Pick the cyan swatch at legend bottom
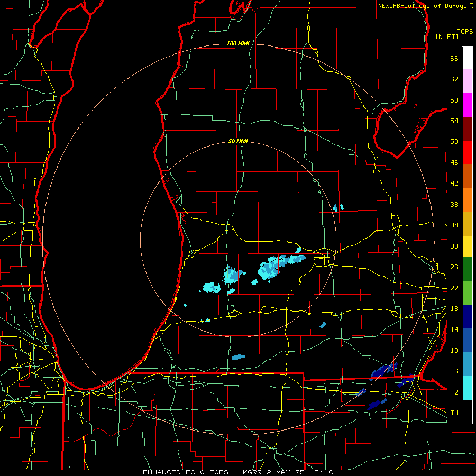This screenshot has height=476, width=476. pos(467,388)
